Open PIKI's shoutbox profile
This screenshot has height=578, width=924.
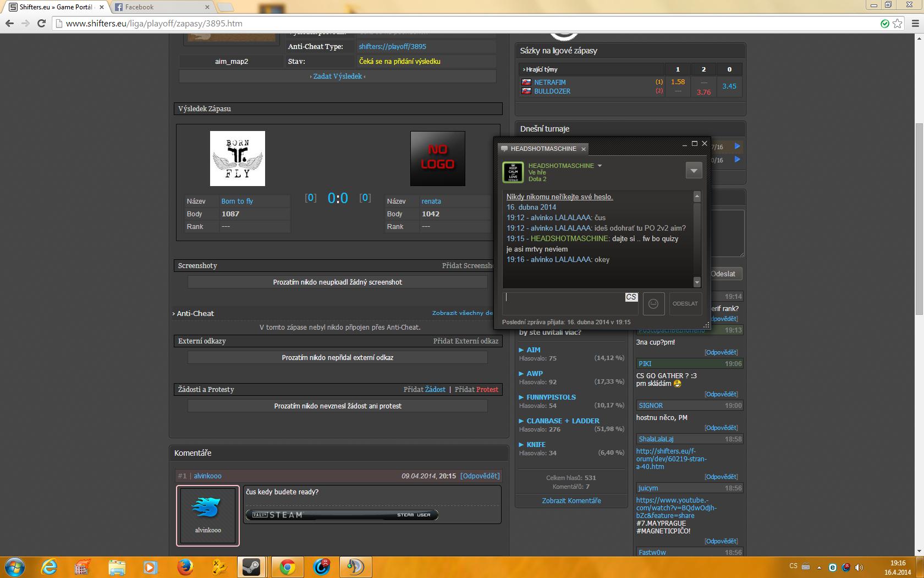click(x=645, y=364)
